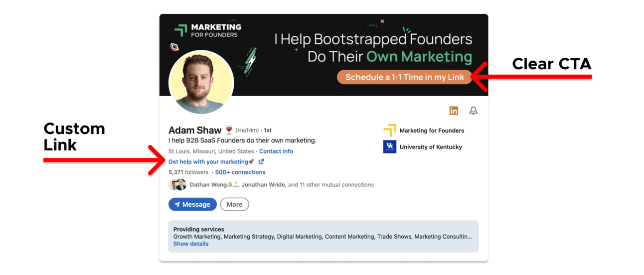
Task: Click the Marketing for Founders company logo
Action: (390, 131)
